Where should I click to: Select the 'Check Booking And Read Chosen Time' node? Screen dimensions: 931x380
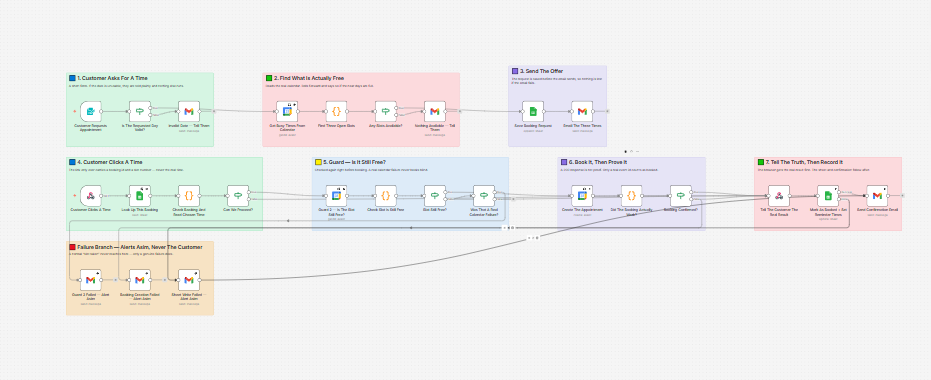(189, 195)
